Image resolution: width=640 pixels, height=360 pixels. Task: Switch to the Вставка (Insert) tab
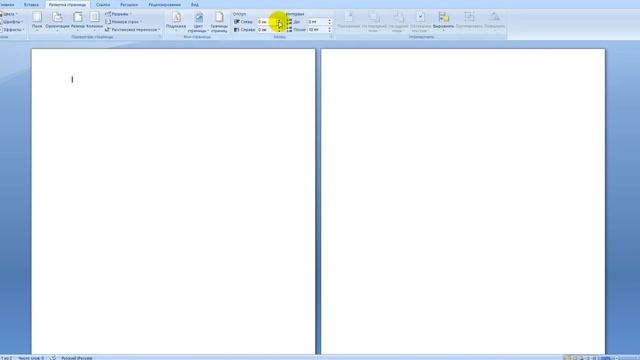tap(31, 4)
